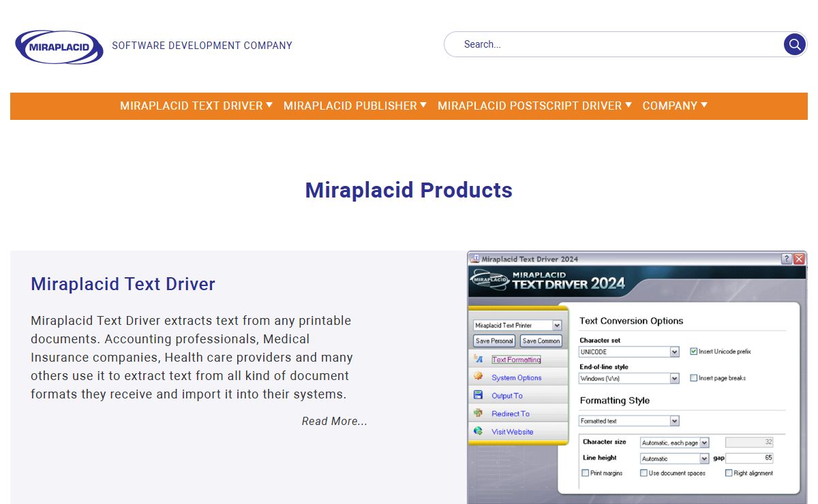Click the Text Formatting icon in sidebar
Screen dimensions: 818x504
[x=479, y=360]
